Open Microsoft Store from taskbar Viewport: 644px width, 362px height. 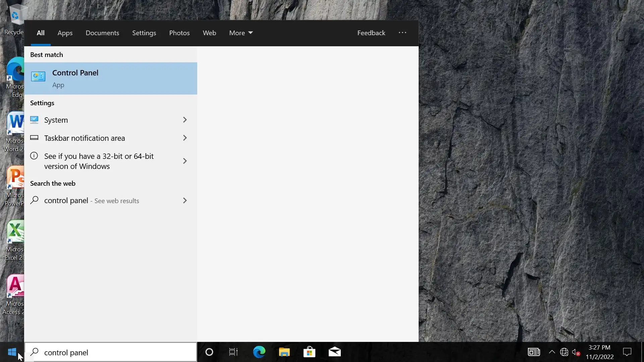(309, 352)
